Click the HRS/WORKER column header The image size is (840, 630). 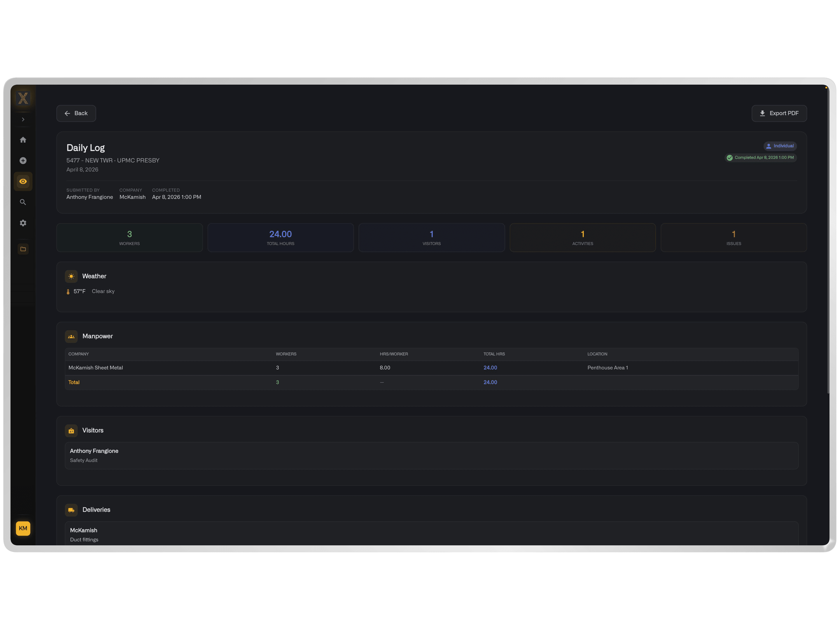point(394,354)
